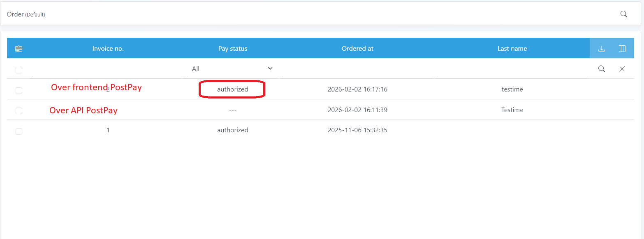Reset filters using the X icon
The width and height of the screenshot is (644, 239).
[622, 69]
